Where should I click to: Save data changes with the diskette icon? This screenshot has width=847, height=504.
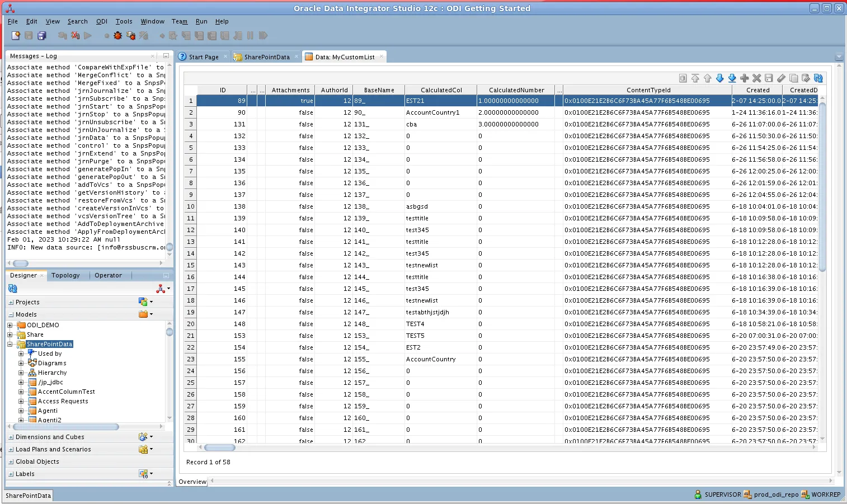pyautogui.click(x=769, y=79)
